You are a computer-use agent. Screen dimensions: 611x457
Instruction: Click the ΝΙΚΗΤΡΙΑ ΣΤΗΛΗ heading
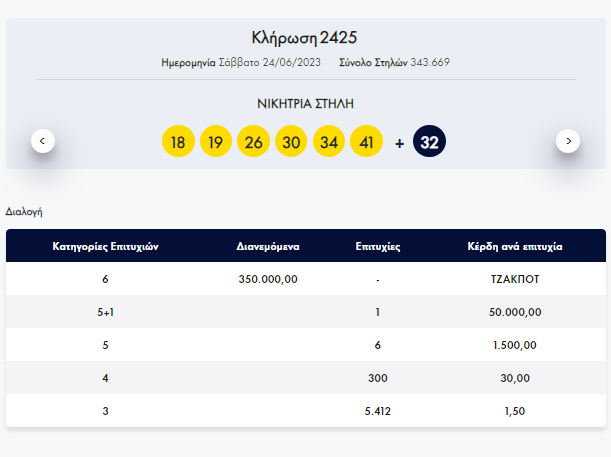(306, 104)
